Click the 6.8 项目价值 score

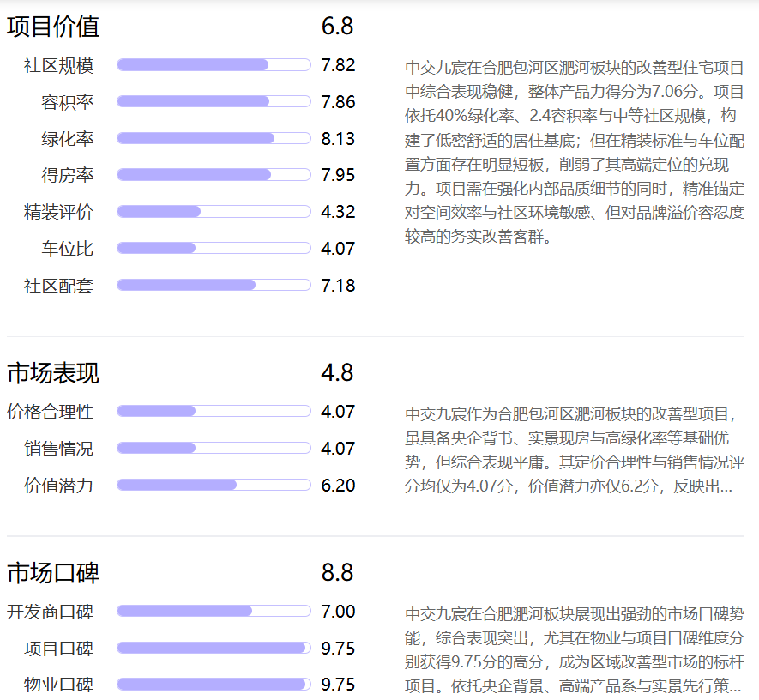[337, 26]
